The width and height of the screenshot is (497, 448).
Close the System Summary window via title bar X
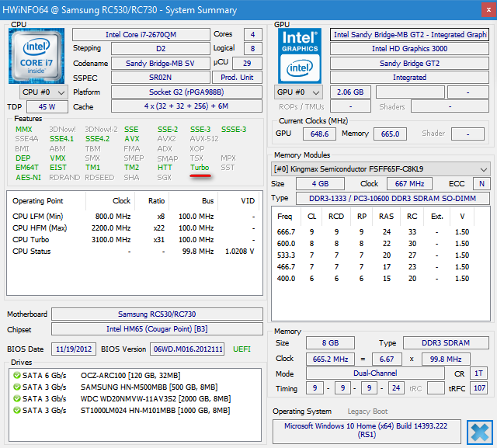coord(488,10)
